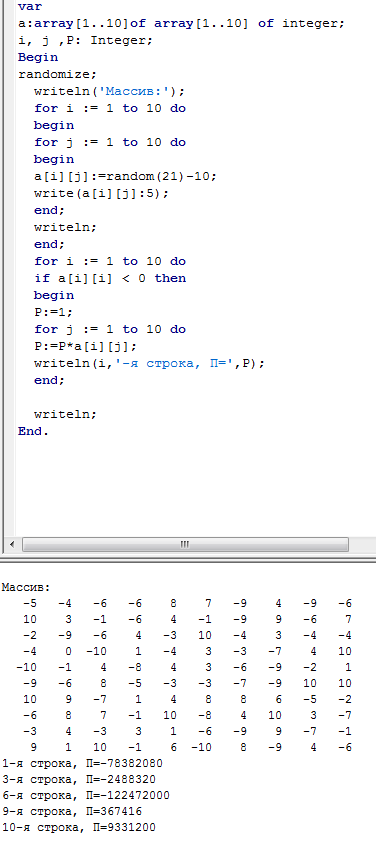Place cursor on the 'P:=1;' line

tap(53, 312)
